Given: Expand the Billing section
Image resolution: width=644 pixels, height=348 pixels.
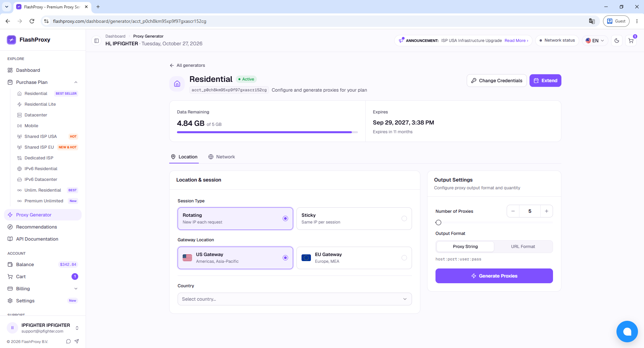Looking at the screenshot, I should 43,289.
